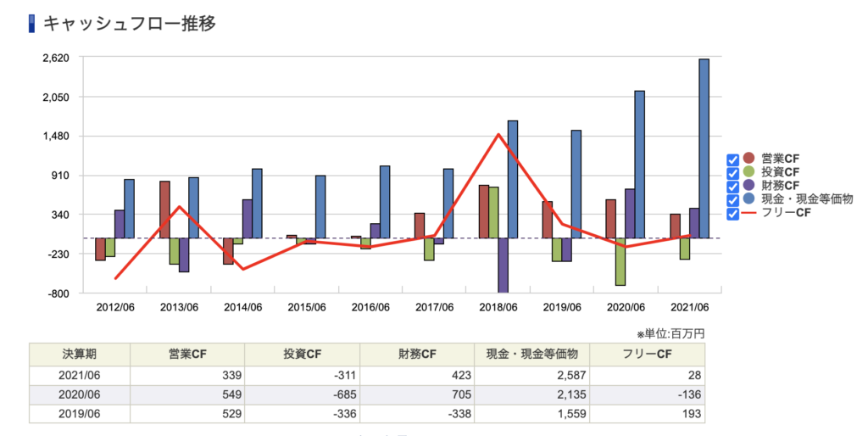Click the 2021/06 blue cash bar
This screenshot has width=868, height=436.
[x=704, y=148]
